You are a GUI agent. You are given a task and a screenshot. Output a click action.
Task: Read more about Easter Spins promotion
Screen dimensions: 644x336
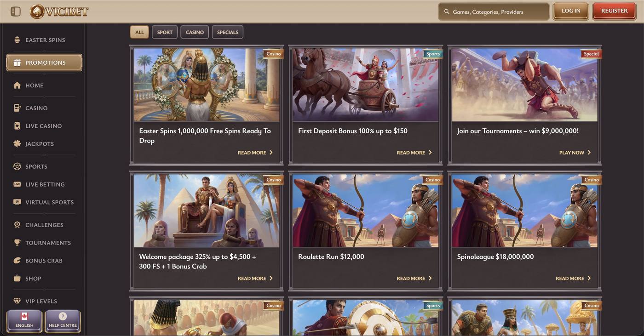255,153
